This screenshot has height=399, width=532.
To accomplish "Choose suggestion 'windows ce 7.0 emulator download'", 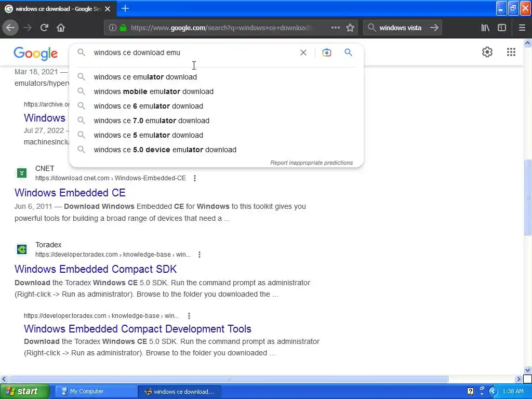I will pyautogui.click(x=216, y=121).
